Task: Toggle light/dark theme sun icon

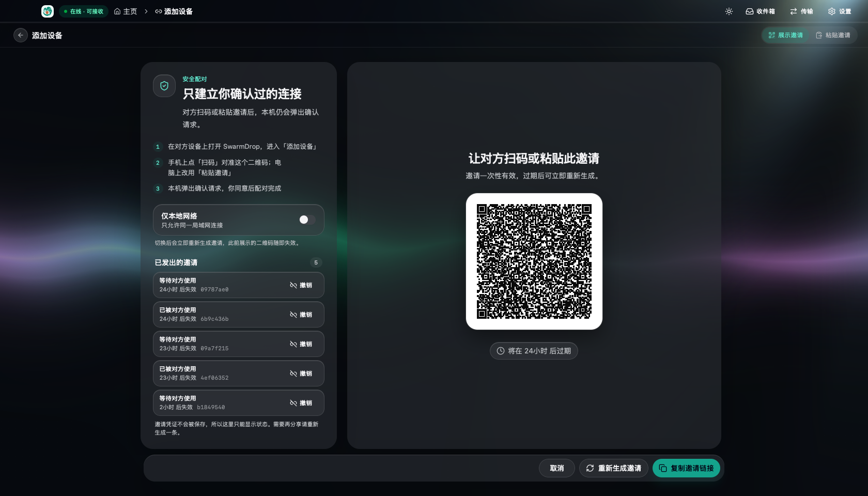Action: [x=729, y=11]
